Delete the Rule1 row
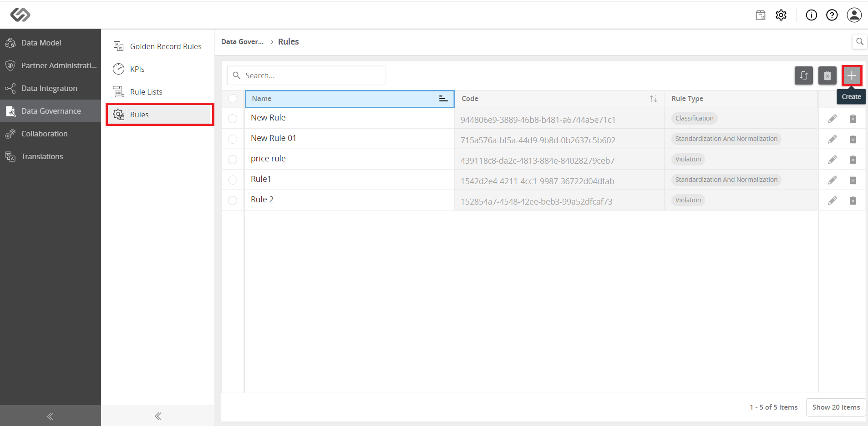 point(853,180)
